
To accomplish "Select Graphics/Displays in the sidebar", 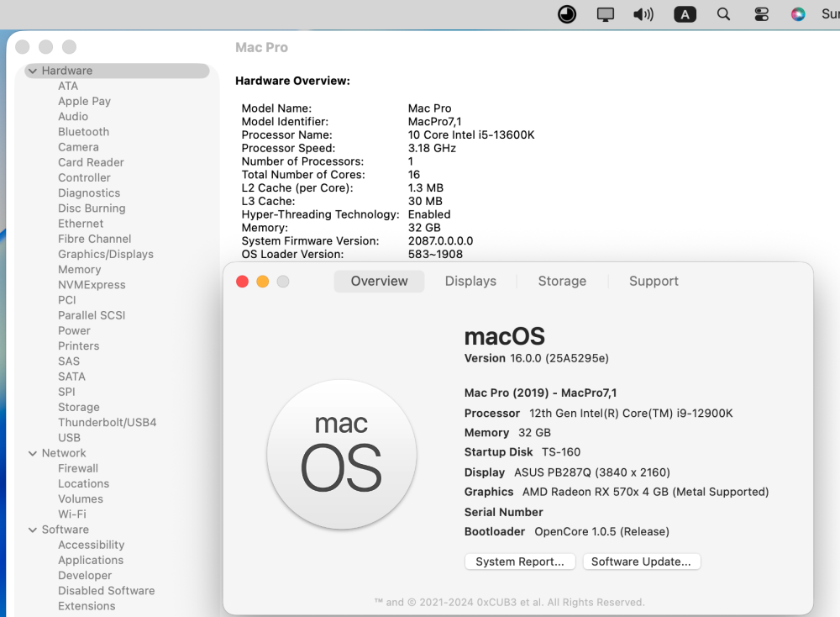I will click(106, 254).
